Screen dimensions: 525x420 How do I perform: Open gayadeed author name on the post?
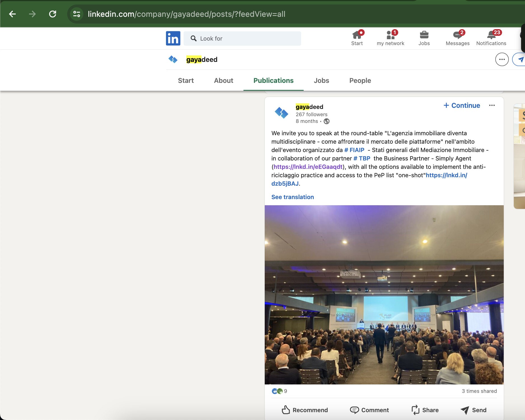310,107
